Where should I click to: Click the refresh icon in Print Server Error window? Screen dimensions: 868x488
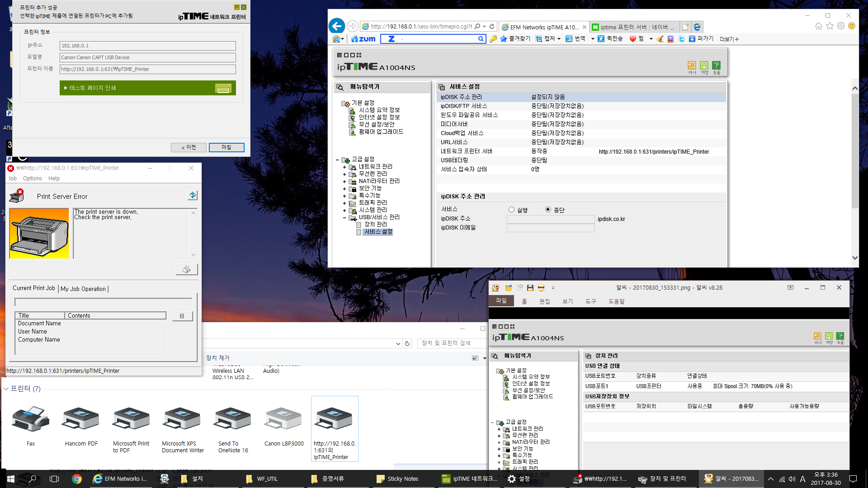(193, 195)
